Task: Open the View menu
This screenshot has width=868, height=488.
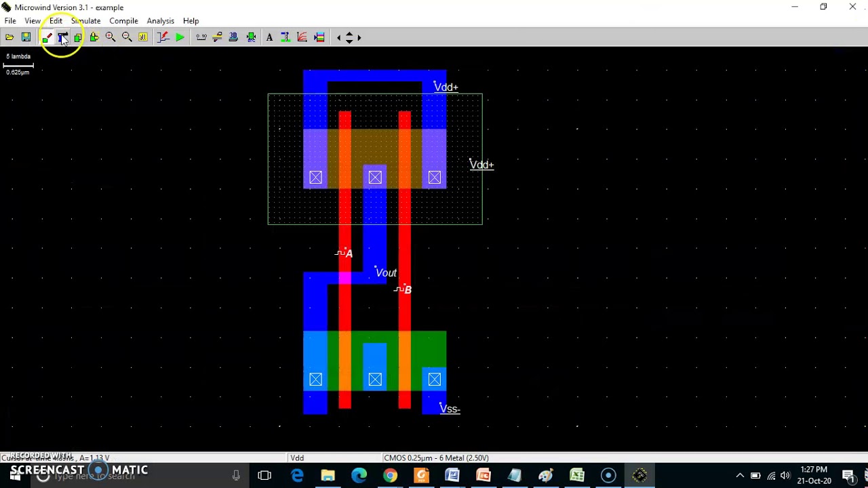Action: pyautogui.click(x=33, y=21)
